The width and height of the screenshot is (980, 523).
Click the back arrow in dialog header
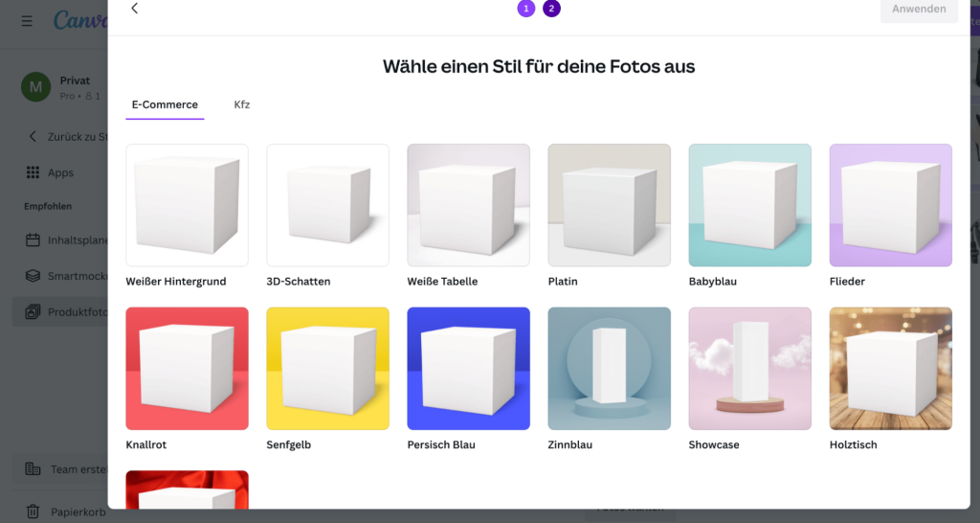tap(134, 9)
